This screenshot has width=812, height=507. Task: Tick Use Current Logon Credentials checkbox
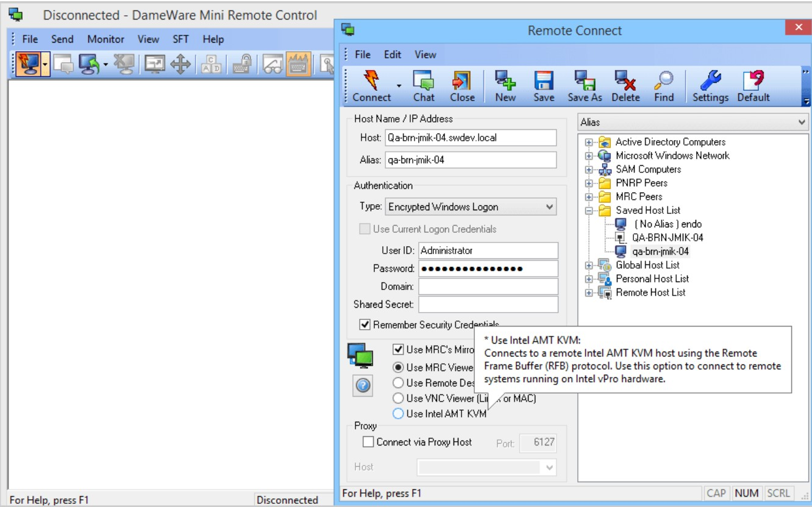pyautogui.click(x=365, y=229)
